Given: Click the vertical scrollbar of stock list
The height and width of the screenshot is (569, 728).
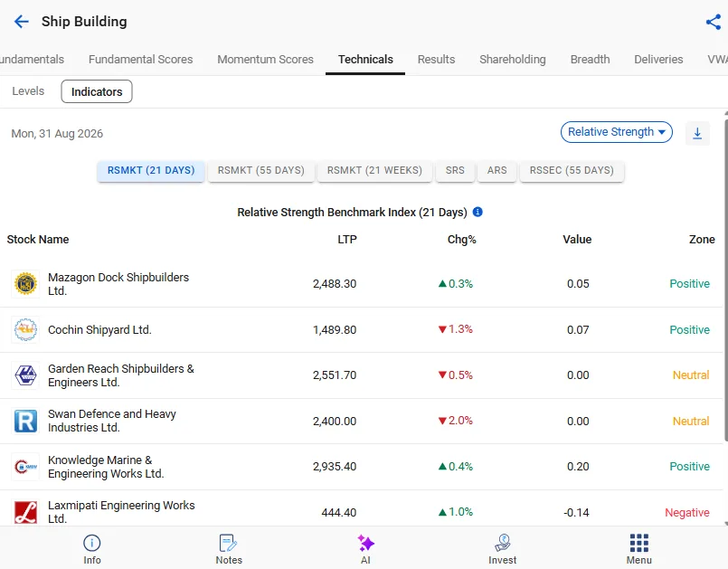Looking at the screenshot, I should click(725, 279).
